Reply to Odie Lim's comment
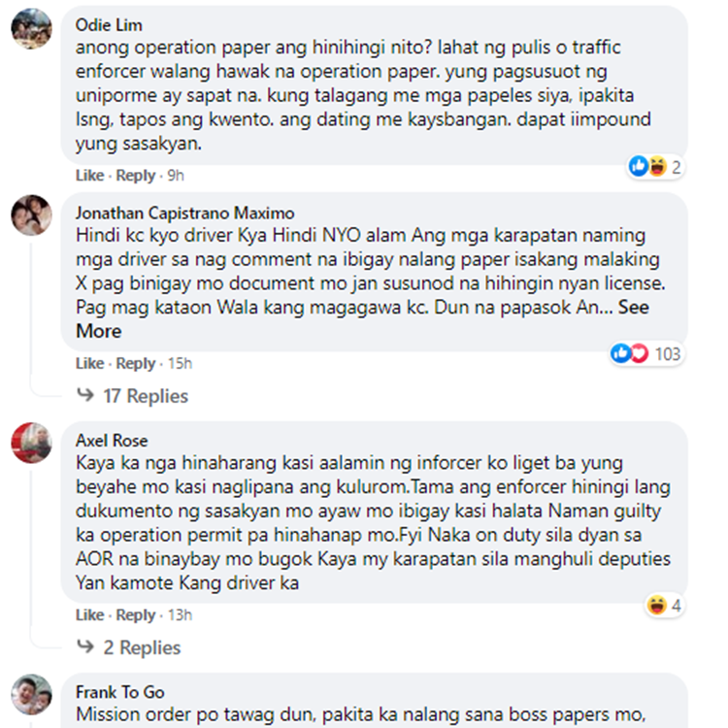Screen dimensions: 728x728 coord(136,176)
